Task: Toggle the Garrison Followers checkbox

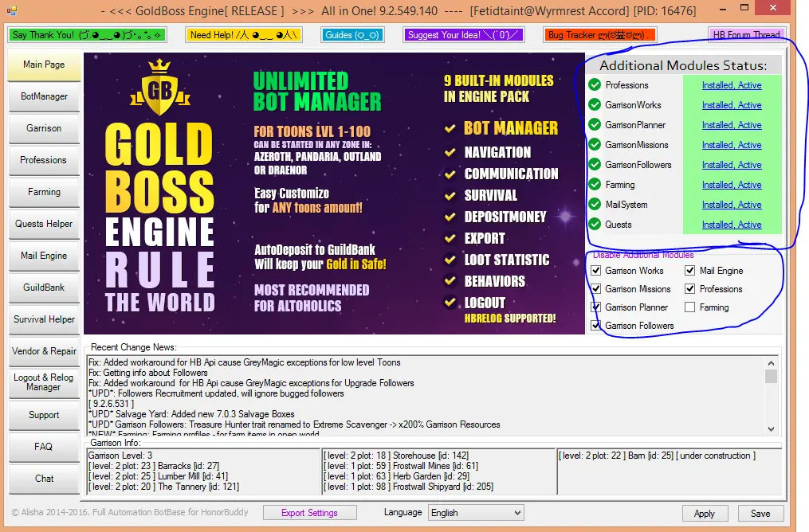Action: click(596, 325)
